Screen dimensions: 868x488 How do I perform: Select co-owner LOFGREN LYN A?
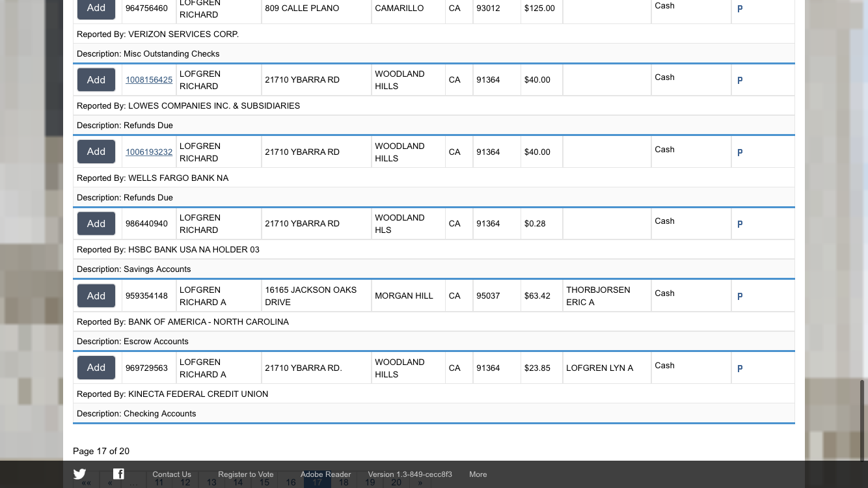coord(599,368)
